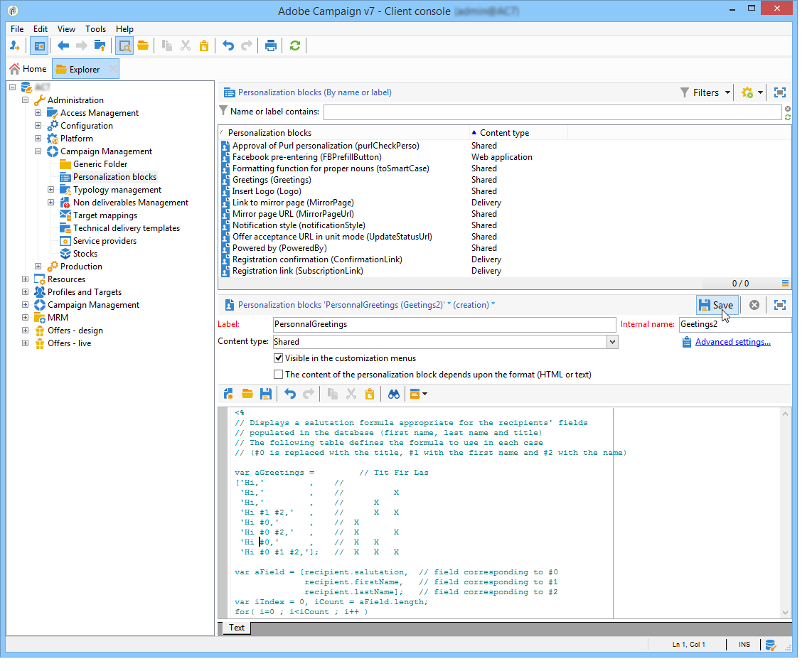This screenshot has width=812, height=671.
Task: Click the floppy disk icon in editor toolbar
Action: click(x=265, y=394)
